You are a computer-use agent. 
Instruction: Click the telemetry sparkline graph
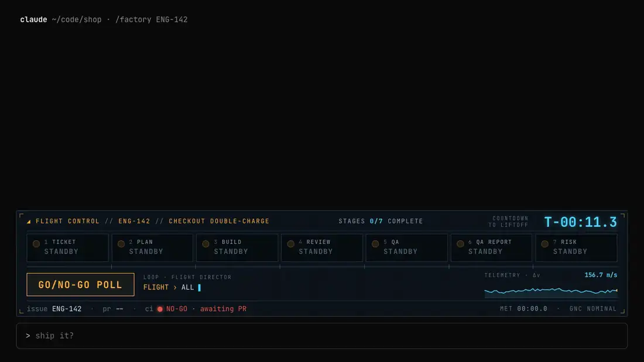[551, 291]
